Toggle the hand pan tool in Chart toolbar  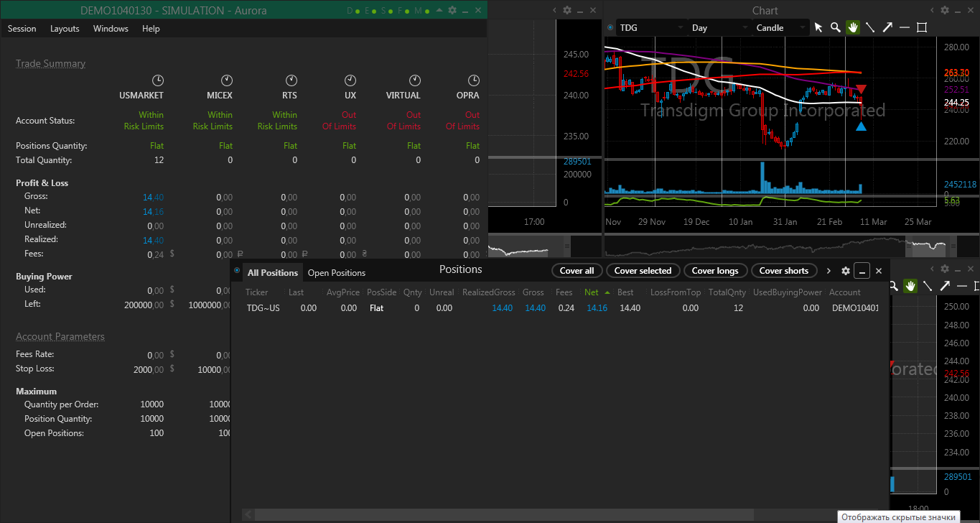pos(853,27)
